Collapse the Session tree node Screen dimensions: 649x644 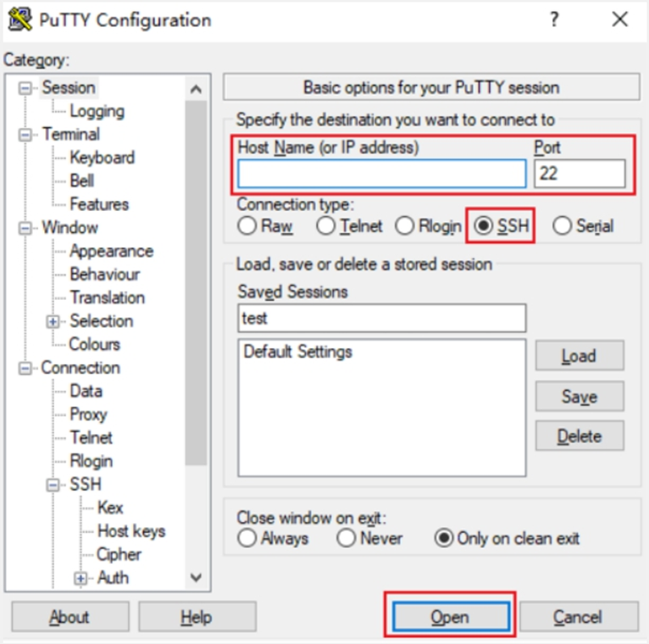(25, 88)
